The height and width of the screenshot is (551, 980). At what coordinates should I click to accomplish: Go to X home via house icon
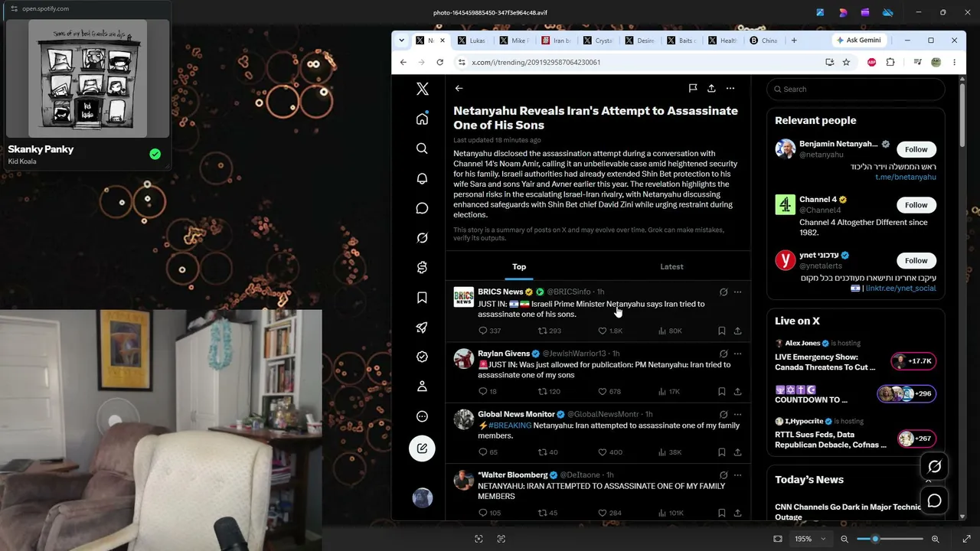click(x=422, y=119)
